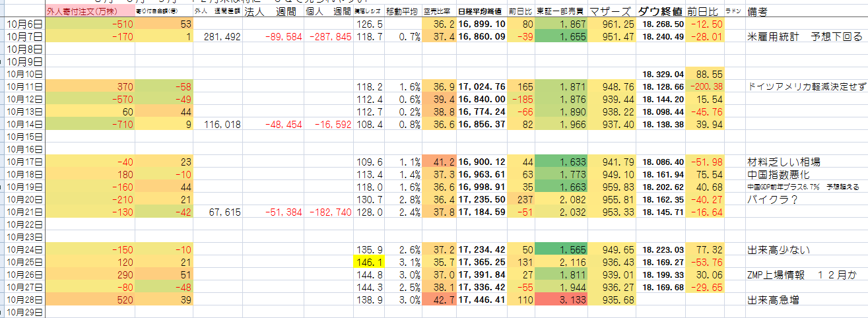Select the foreign weekly value 281,492
868x318 pixels.
(218, 37)
